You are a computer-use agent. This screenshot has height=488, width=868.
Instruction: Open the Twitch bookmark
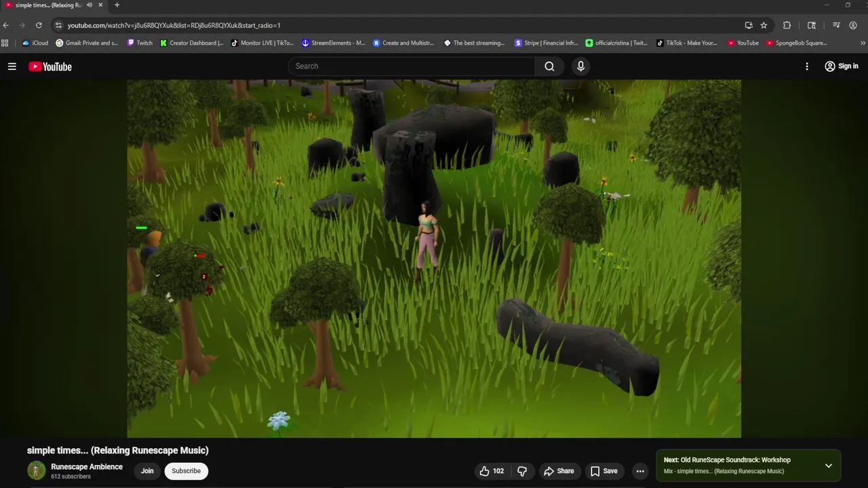(140, 43)
